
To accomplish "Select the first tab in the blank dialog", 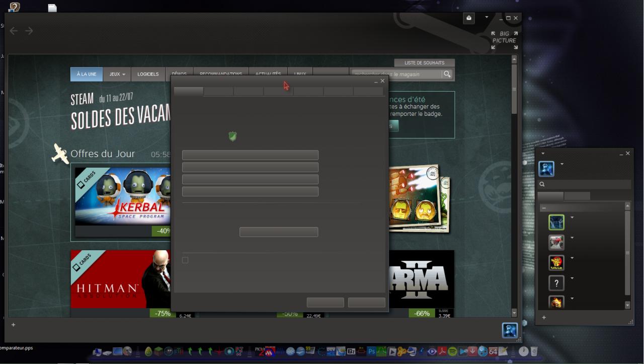I will pyautogui.click(x=189, y=91).
